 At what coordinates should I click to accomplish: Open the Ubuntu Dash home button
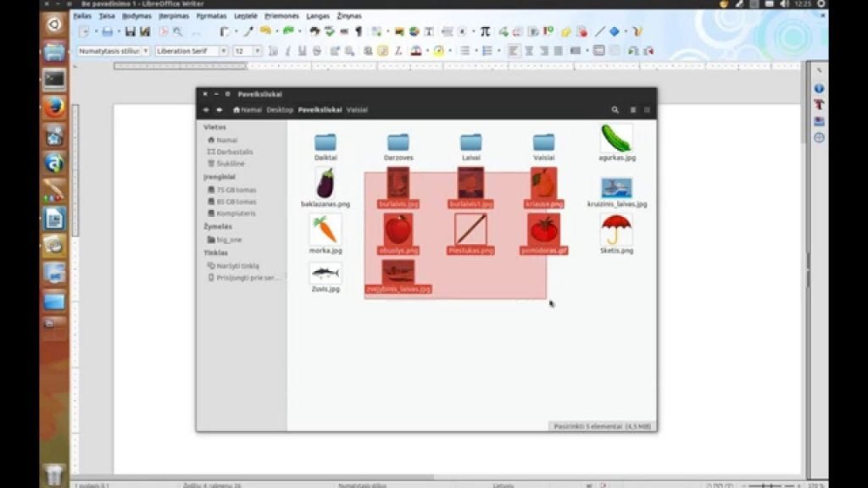pos(54,25)
